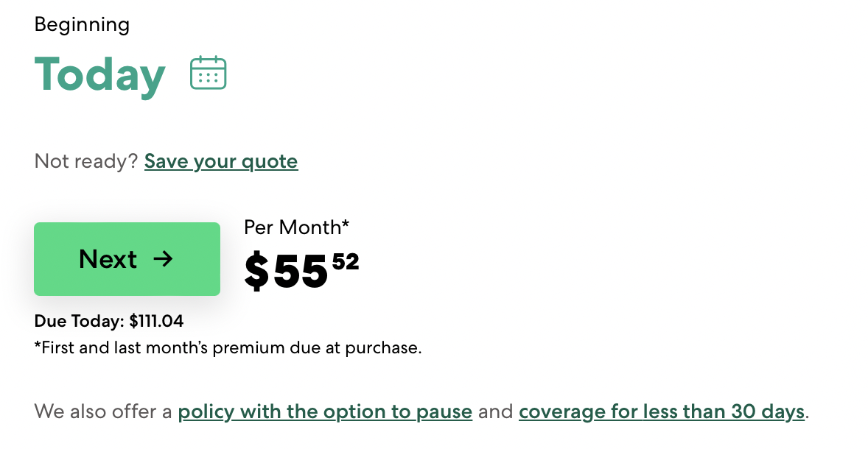Screen dimensions: 868x449
Task: Click the 'Due Today' label
Action: tap(80, 321)
